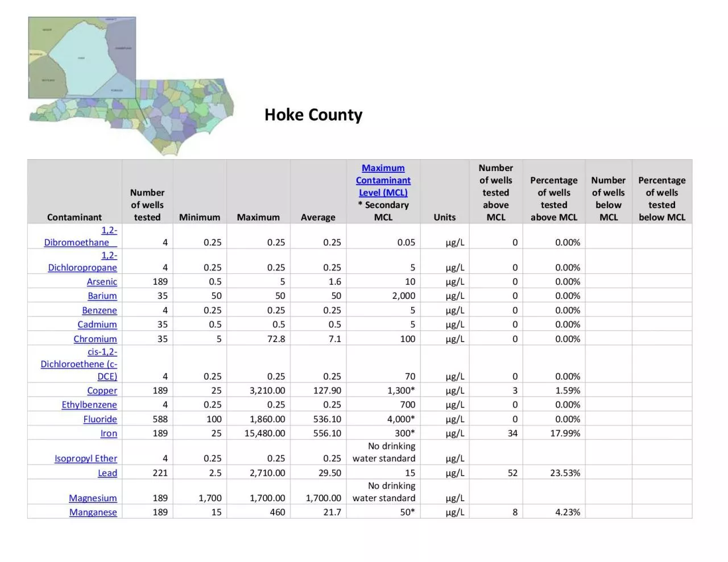Select Arsenic average value 1.6
728x562 pixels.
point(335,282)
